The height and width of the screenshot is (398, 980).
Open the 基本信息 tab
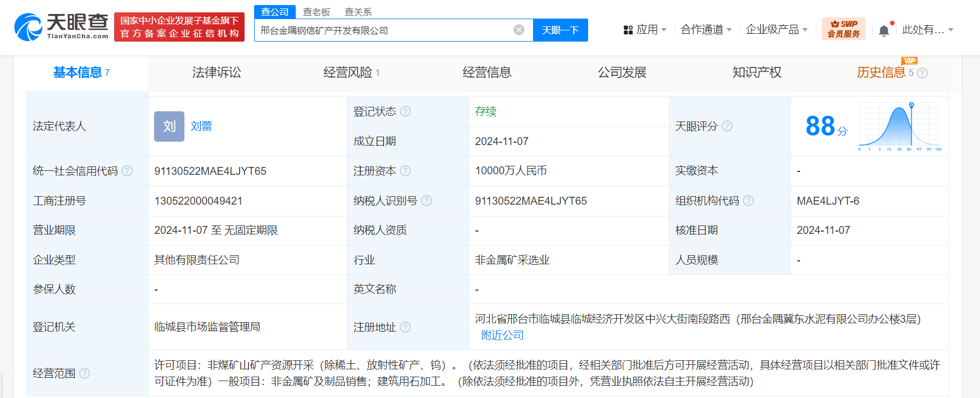click(x=81, y=73)
